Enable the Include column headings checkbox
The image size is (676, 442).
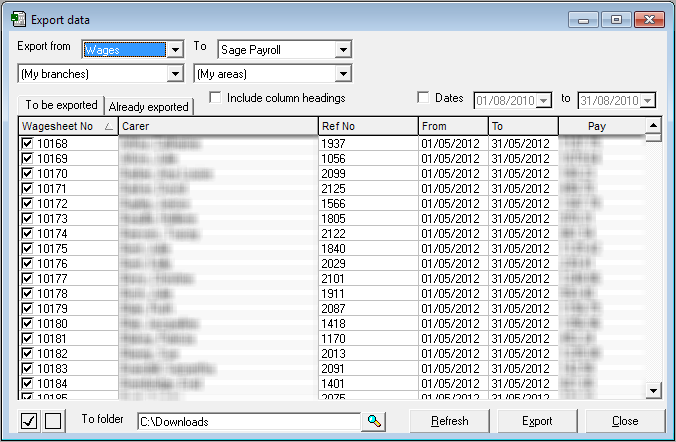click(x=215, y=98)
